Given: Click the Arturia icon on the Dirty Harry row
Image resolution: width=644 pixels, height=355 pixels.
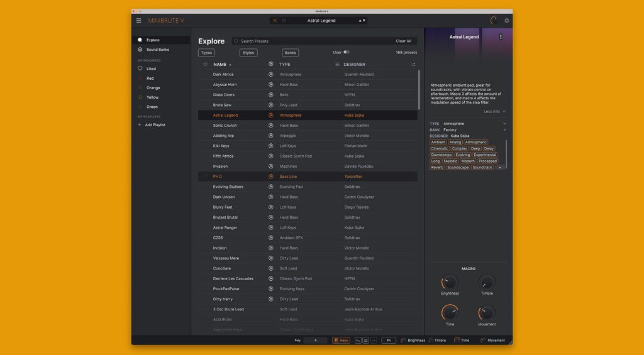Looking at the screenshot, I should coord(270,299).
